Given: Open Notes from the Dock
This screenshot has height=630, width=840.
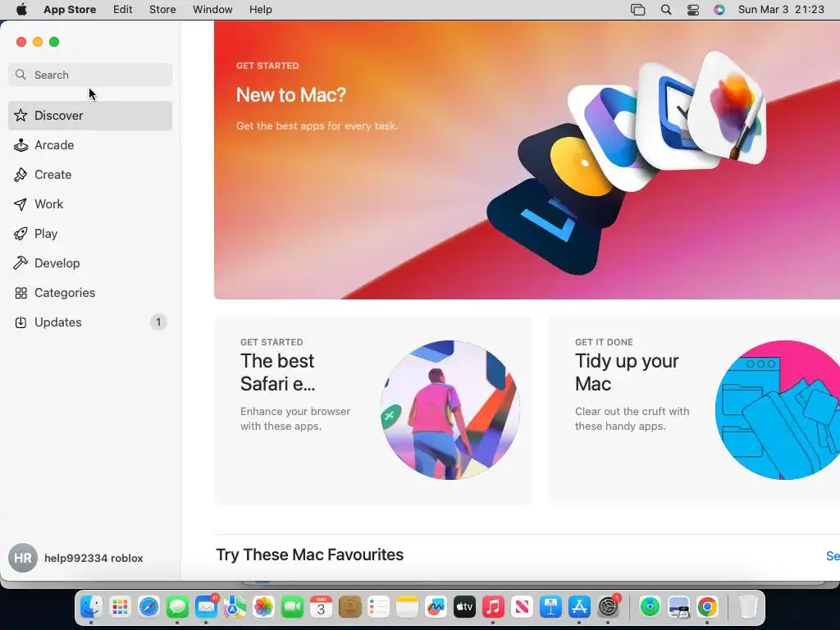Looking at the screenshot, I should click(407, 607).
